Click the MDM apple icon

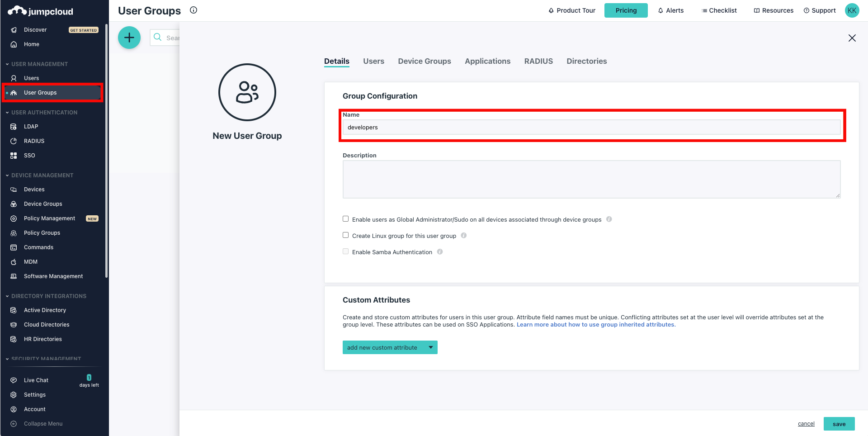(14, 262)
